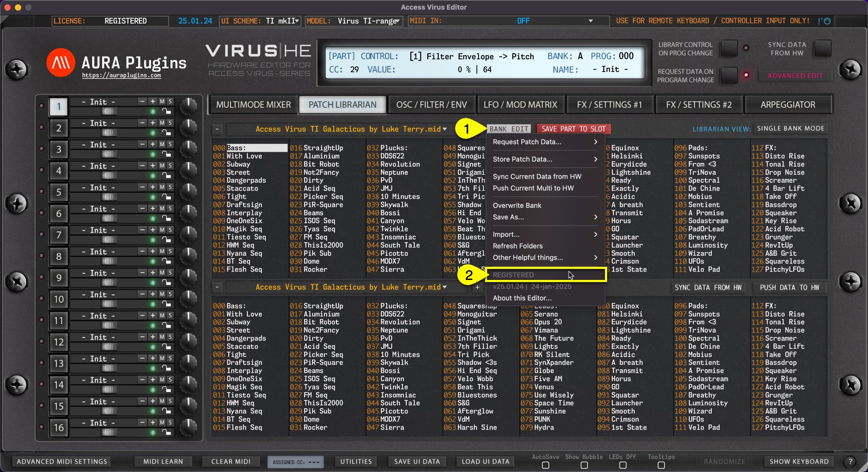Click the plus button on part 2
The image size is (868, 472).
coord(153,123)
